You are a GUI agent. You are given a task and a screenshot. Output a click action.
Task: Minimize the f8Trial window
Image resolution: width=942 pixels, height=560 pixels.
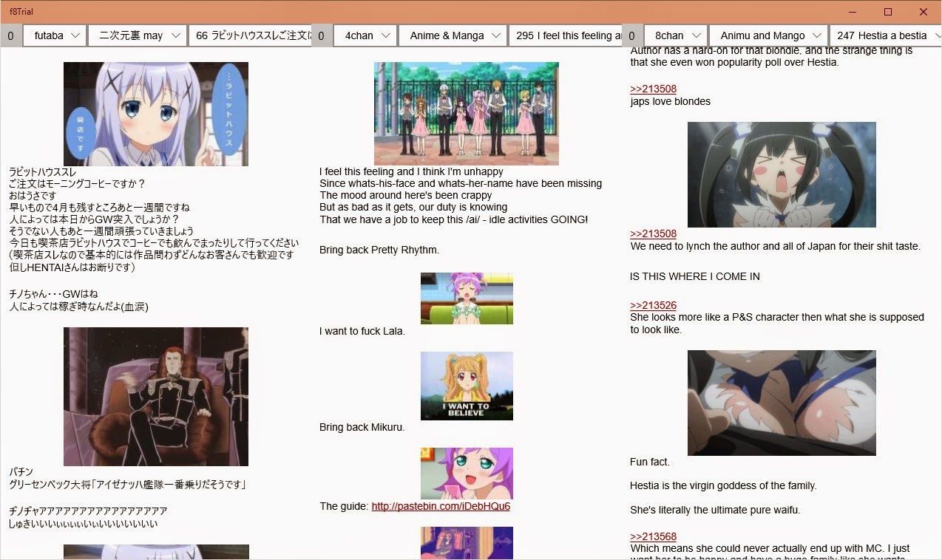pyautogui.click(x=853, y=12)
